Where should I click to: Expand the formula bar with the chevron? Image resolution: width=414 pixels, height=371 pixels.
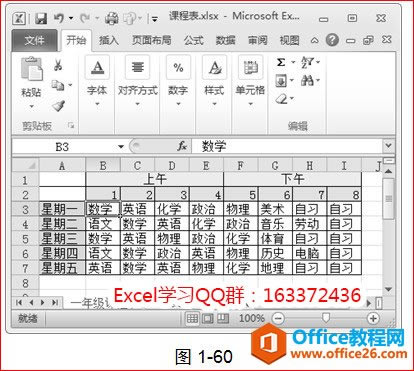[x=388, y=146]
